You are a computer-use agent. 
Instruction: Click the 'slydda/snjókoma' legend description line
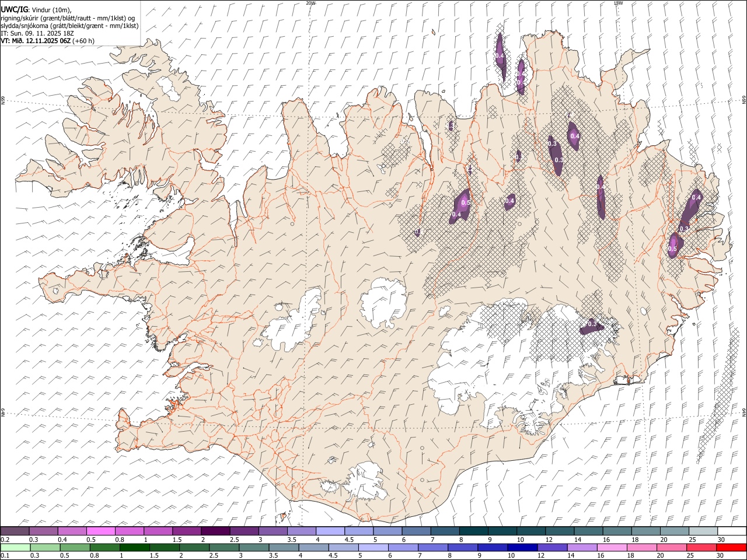pyautogui.click(x=69, y=26)
